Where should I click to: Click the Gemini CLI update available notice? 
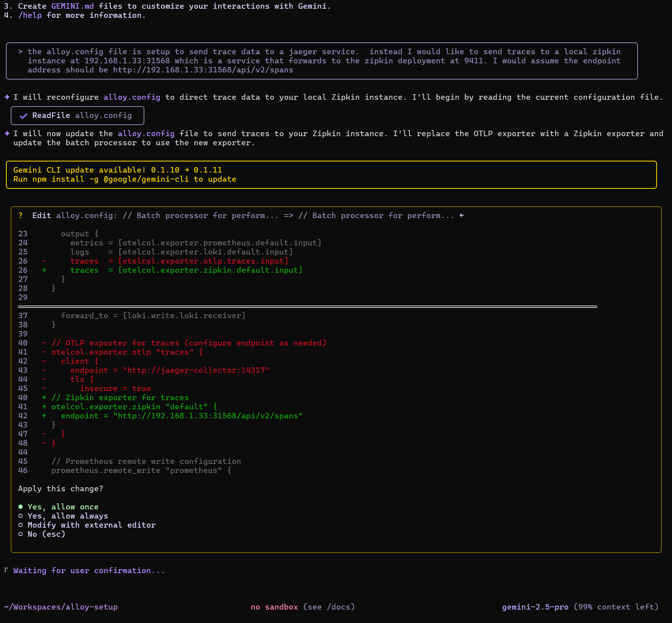coord(331,175)
